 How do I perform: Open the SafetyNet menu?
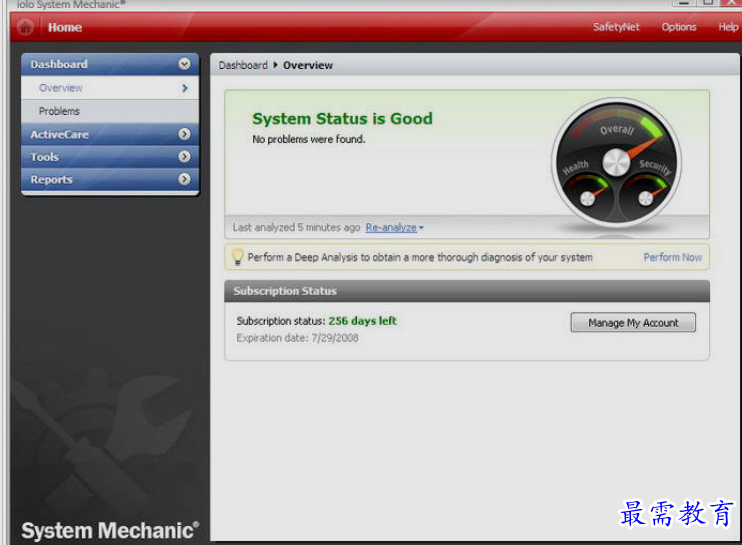coord(616,27)
